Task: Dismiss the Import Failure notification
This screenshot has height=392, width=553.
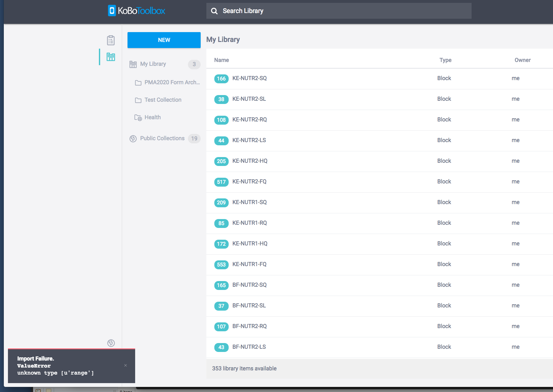Action: pos(125,365)
